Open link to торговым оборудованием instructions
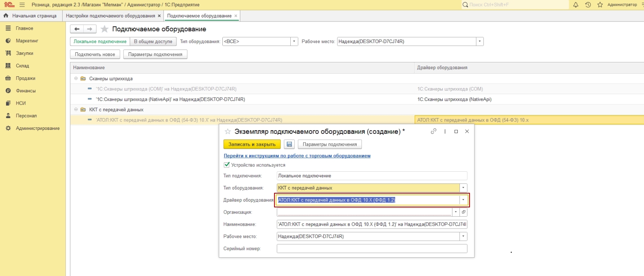 coord(297,156)
